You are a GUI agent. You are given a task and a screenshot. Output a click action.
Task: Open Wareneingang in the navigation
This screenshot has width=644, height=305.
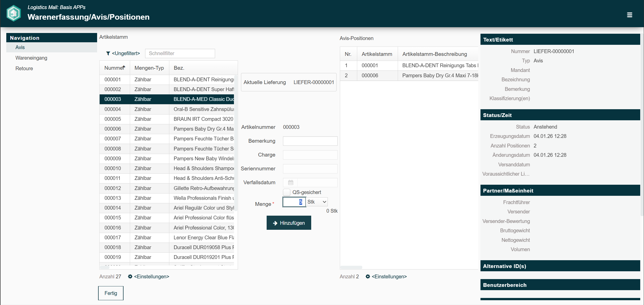31,58
